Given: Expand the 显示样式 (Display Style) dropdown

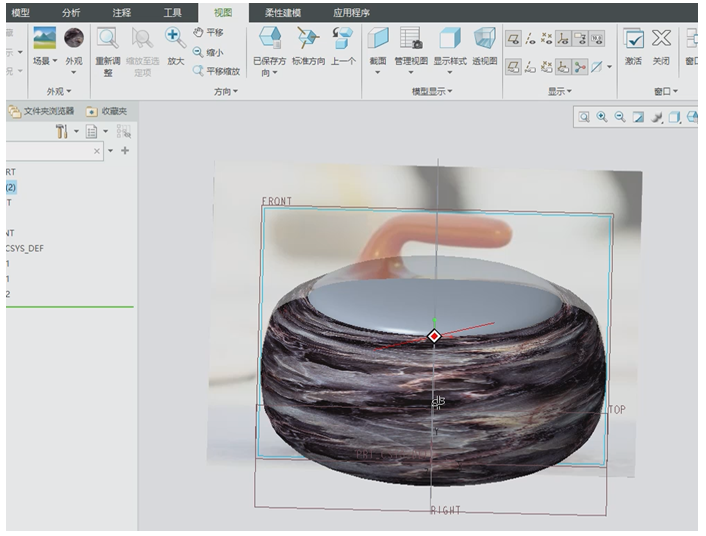Looking at the screenshot, I should tap(450, 72).
